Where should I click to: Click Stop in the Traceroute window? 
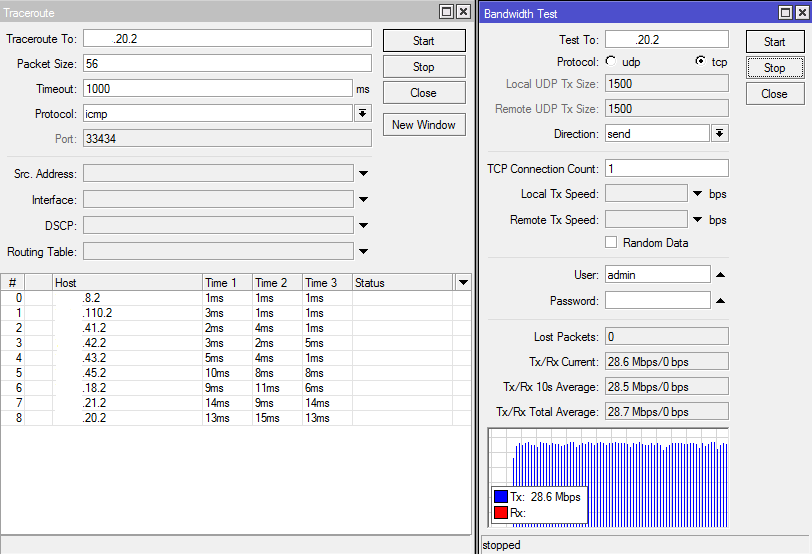click(424, 67)
